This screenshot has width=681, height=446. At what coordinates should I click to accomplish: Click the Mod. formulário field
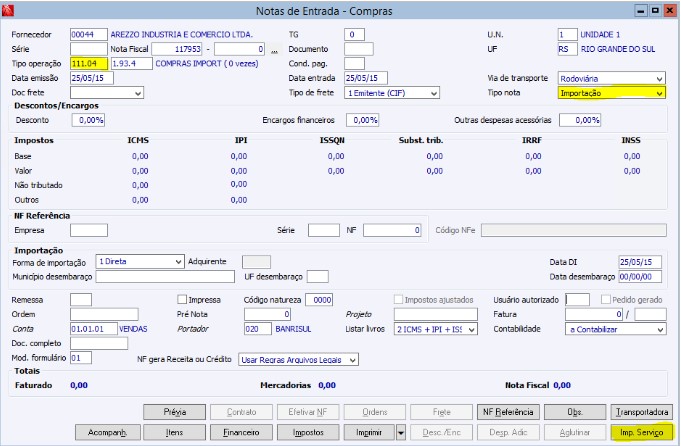(x=81, y=358)
